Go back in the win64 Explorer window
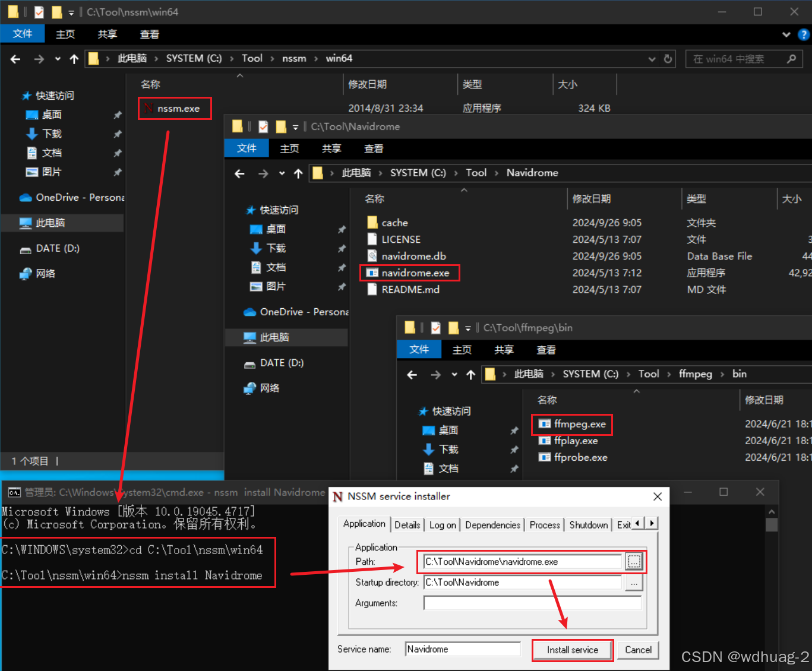 point(15,59)
